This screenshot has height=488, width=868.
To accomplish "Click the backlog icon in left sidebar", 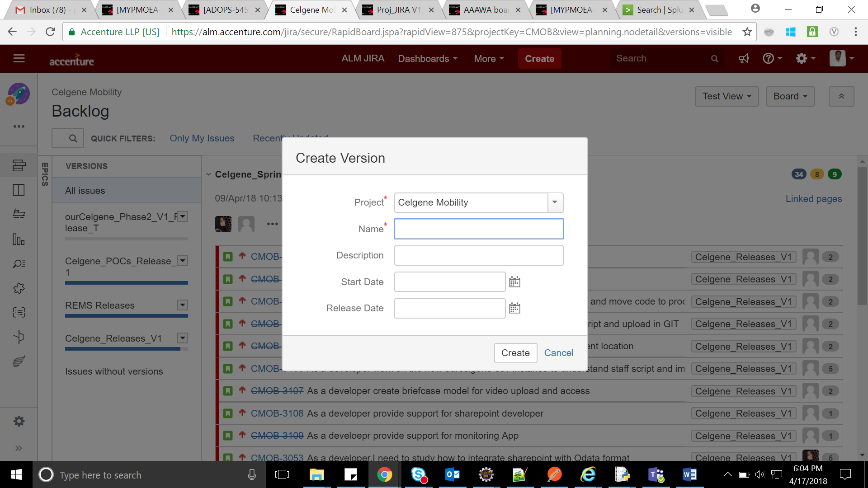I will pyautogui.click(x=19, y=165).
